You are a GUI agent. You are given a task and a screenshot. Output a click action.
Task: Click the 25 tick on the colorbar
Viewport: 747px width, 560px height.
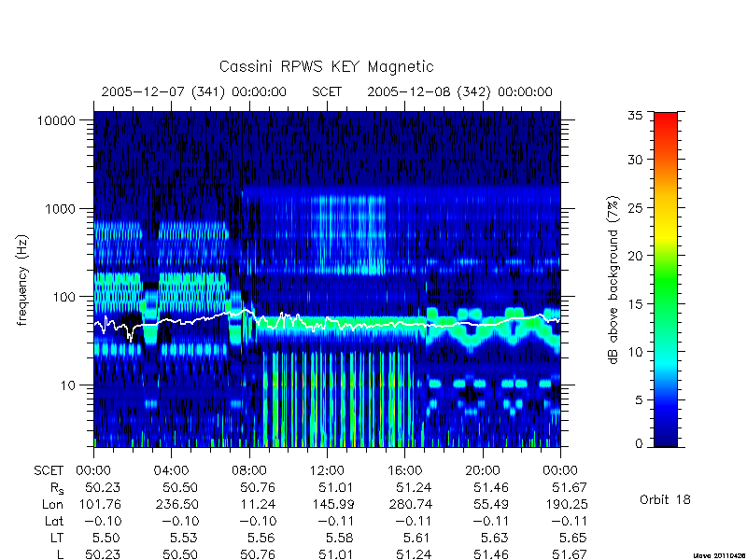tap(635, 208)
